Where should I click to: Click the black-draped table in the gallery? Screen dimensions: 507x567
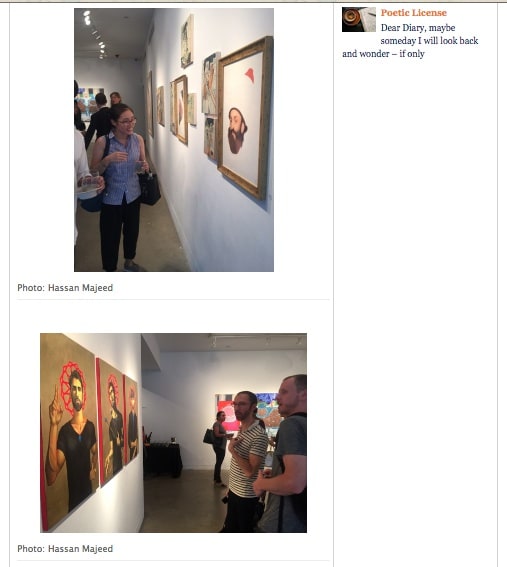tap(162, 459)
